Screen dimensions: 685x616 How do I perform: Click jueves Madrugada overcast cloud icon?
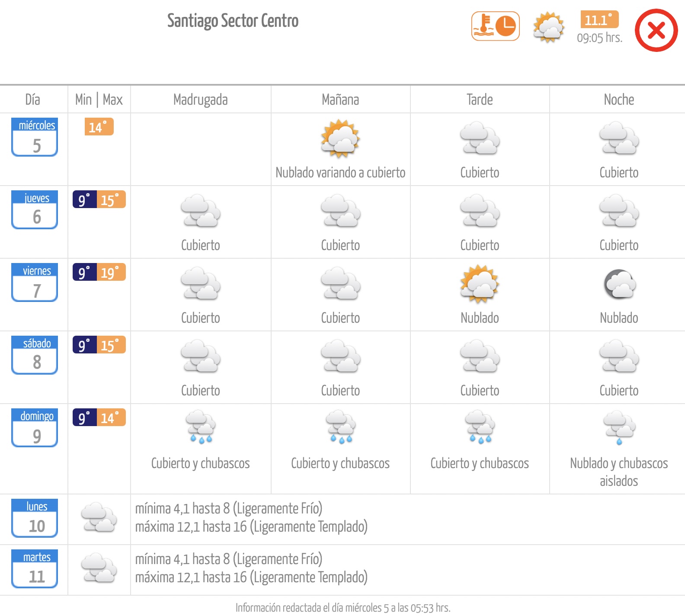(x=201, y=211)
